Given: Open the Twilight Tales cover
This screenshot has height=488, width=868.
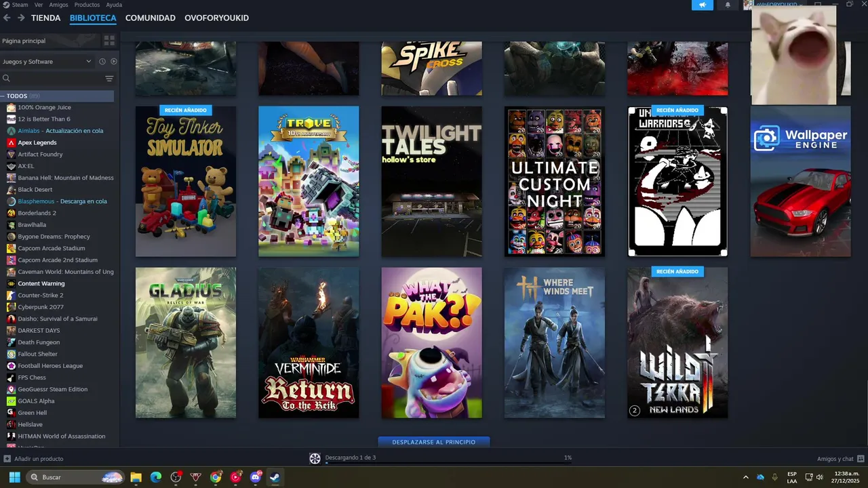Looking at the screenshot, I should pos(432,182).
